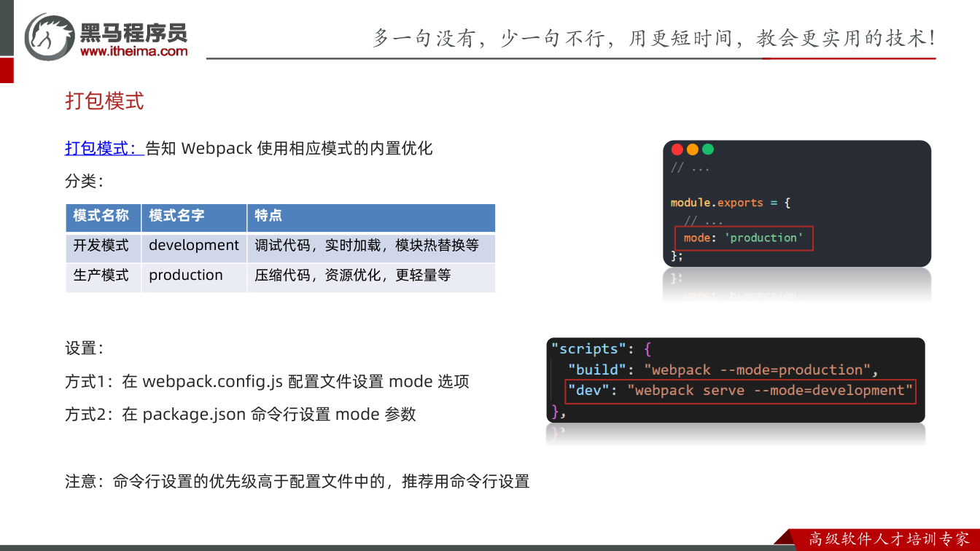Click the www.itheima.com web address
The image size is (980, 551).
click(133, 51)
